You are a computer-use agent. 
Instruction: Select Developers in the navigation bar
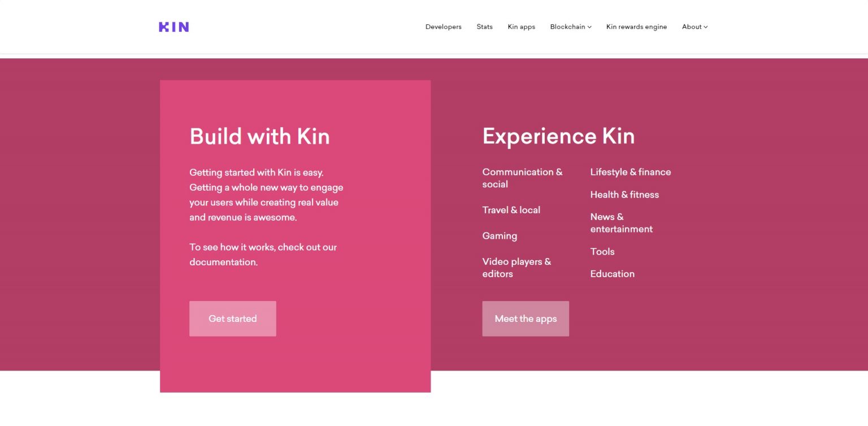point(443,27)
